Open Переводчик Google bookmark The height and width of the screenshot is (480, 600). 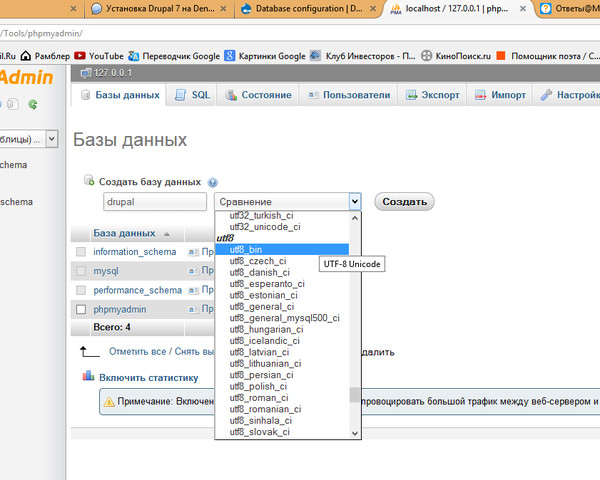(174, 56)
